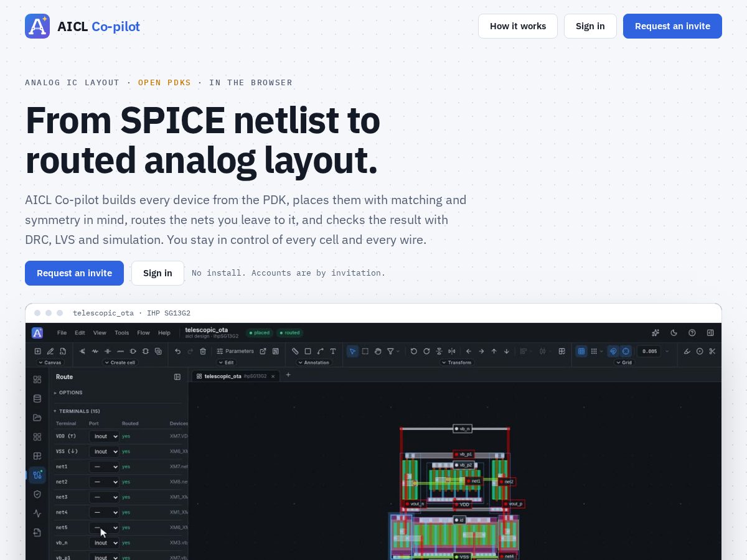Collapse the Create cell toolbar group

click(x=120, y=362)
